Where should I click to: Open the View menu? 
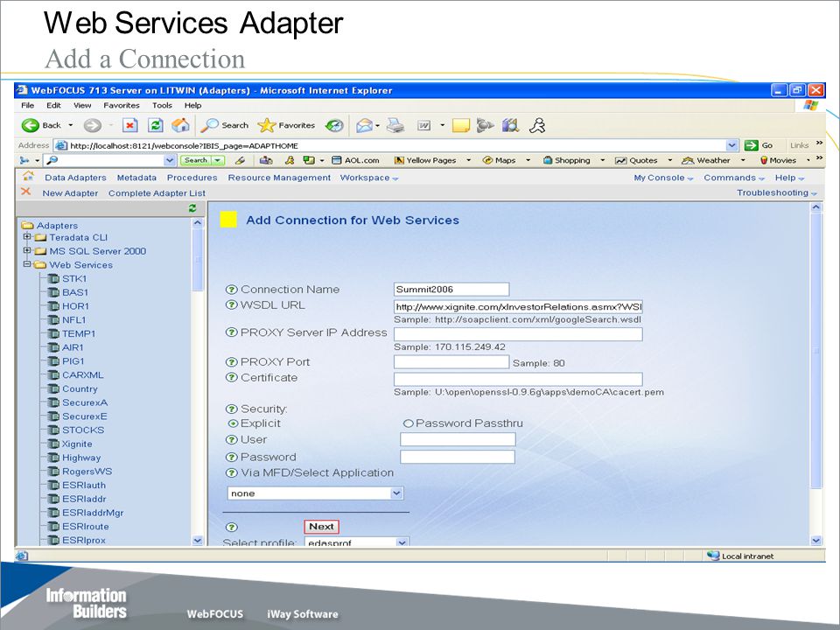pos(82,106)
